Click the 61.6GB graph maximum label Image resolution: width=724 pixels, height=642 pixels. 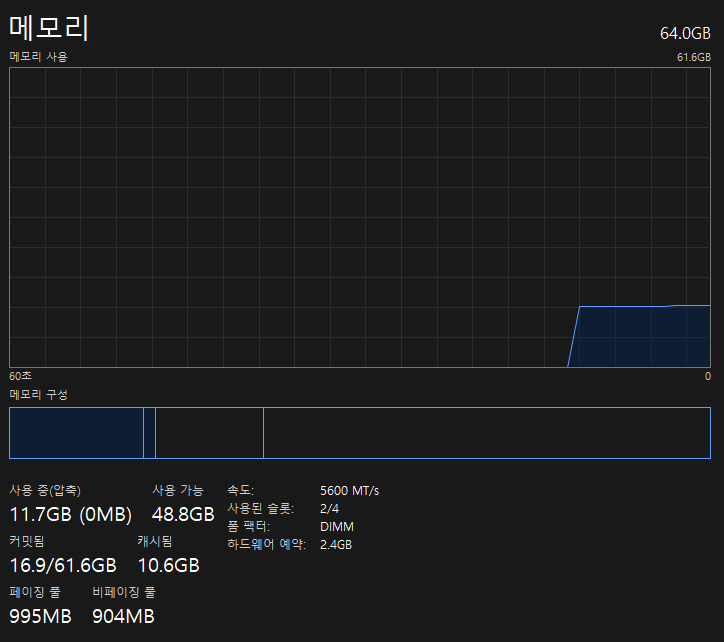click(x=693, y=57)
